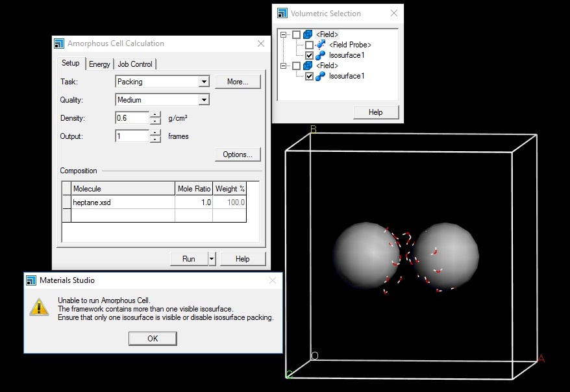The image size is (570, 392).
Task: Click the Mole Ratio column header
Action: point(193,189)
